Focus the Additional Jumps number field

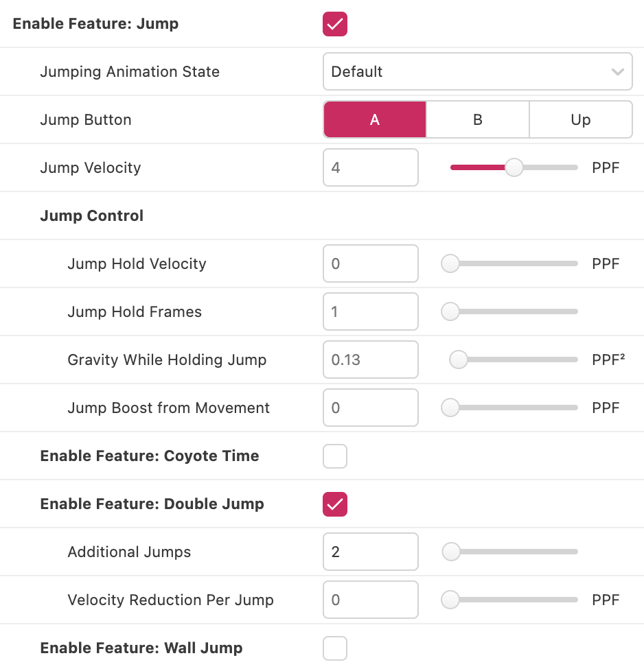pos(370,552)
